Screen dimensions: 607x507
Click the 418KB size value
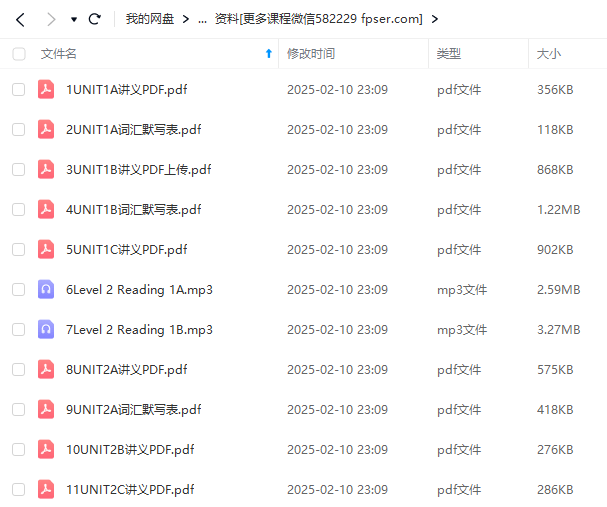[x=555, y=409]
